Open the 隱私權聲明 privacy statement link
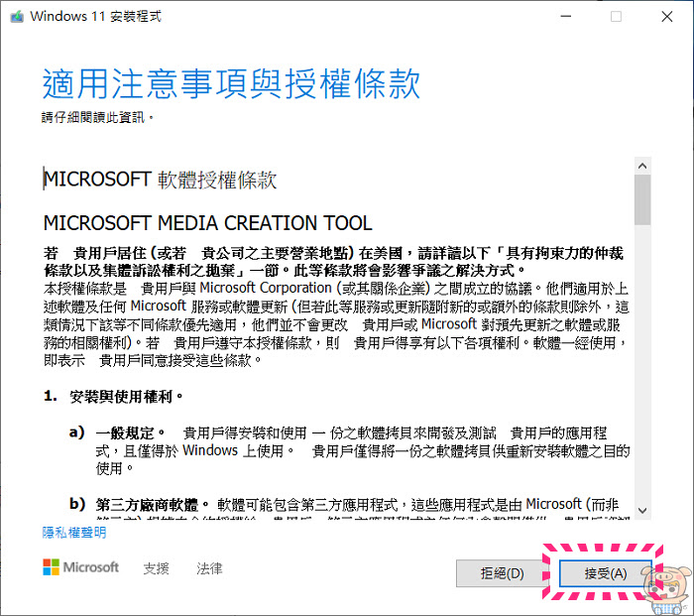 [74, 533]
